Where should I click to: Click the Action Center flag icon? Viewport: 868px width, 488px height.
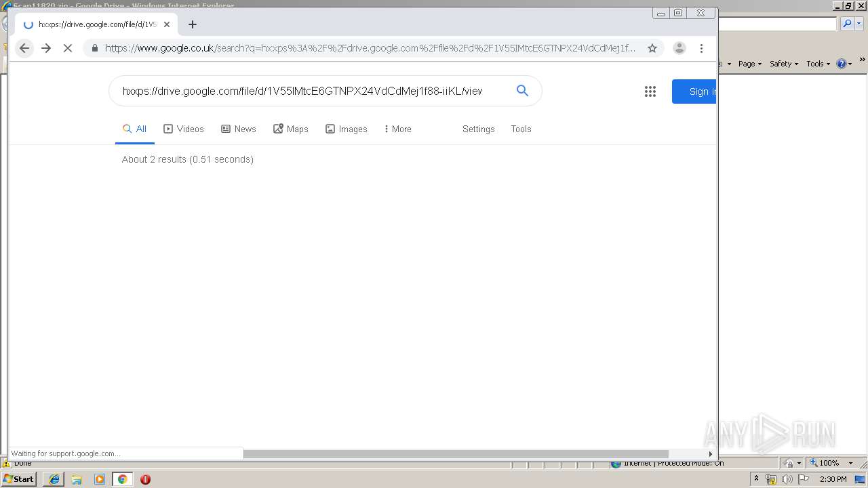[x=804, y=479]
